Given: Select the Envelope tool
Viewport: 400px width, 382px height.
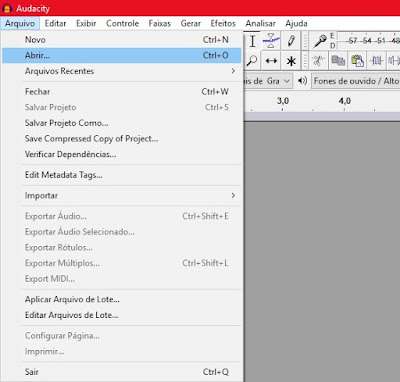Looking at the screenshot, I should point(271,41).
